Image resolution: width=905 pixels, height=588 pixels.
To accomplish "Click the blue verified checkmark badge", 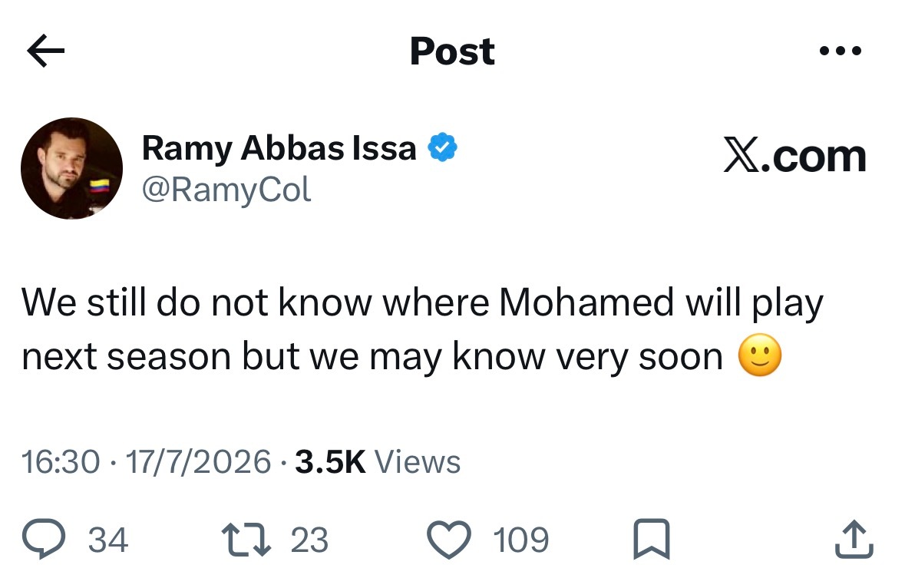I will (442, 147).
